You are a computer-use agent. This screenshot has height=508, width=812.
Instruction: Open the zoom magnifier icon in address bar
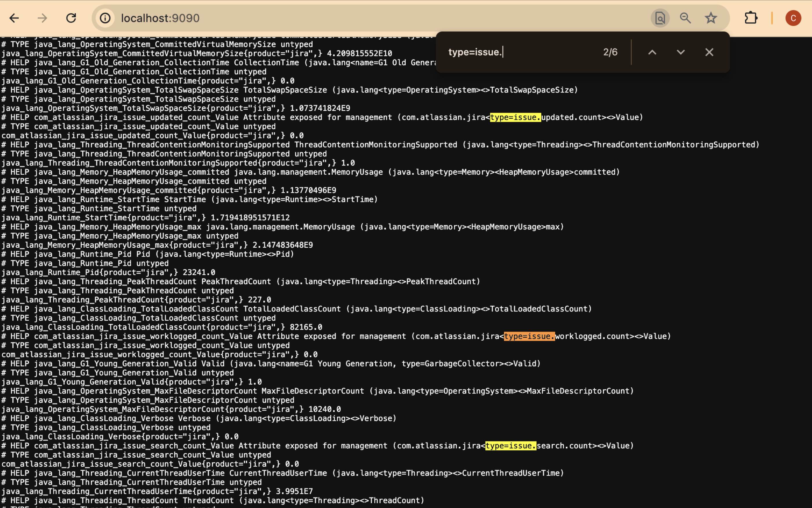point(685,18)
